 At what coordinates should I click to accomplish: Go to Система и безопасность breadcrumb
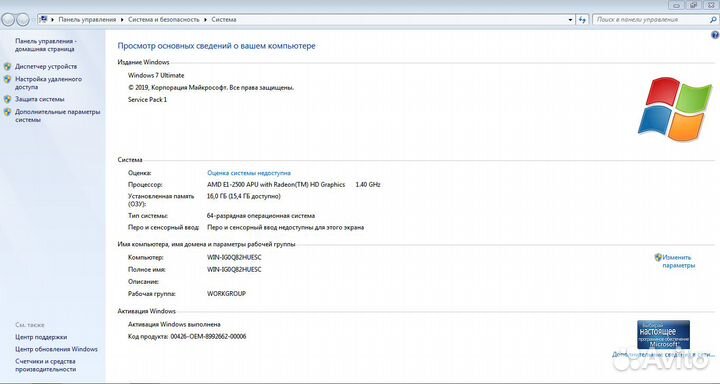tap(164, 20)
